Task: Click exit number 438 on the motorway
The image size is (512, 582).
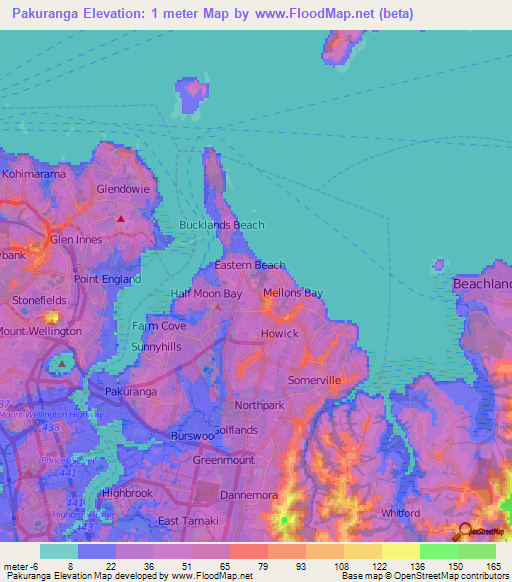Action: click(x=51, y=428)
